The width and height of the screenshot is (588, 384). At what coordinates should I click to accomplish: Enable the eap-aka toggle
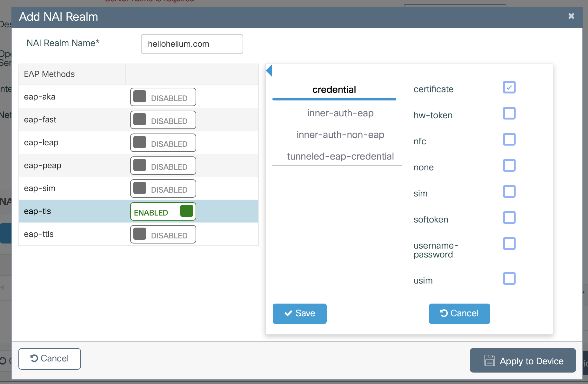tap(163, 97)
